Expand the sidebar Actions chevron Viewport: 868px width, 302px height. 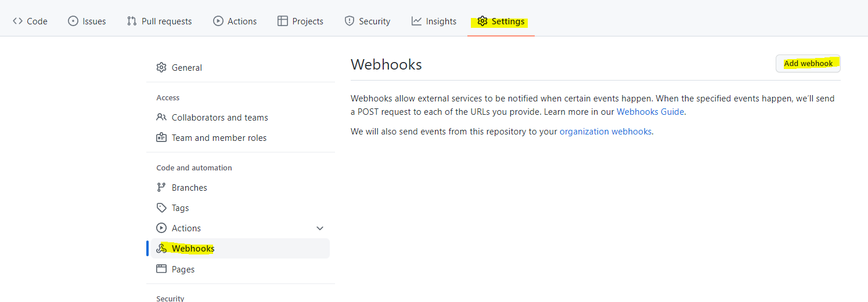[319, 228]
